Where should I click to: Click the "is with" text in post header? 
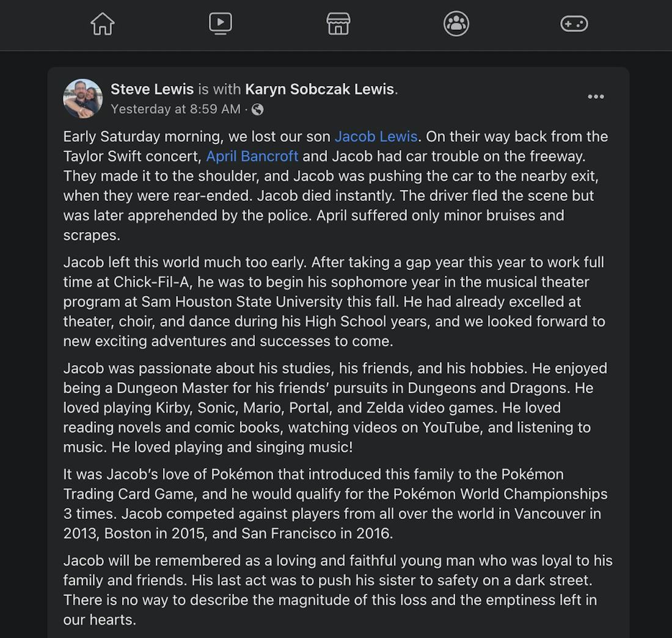point(219,89)
